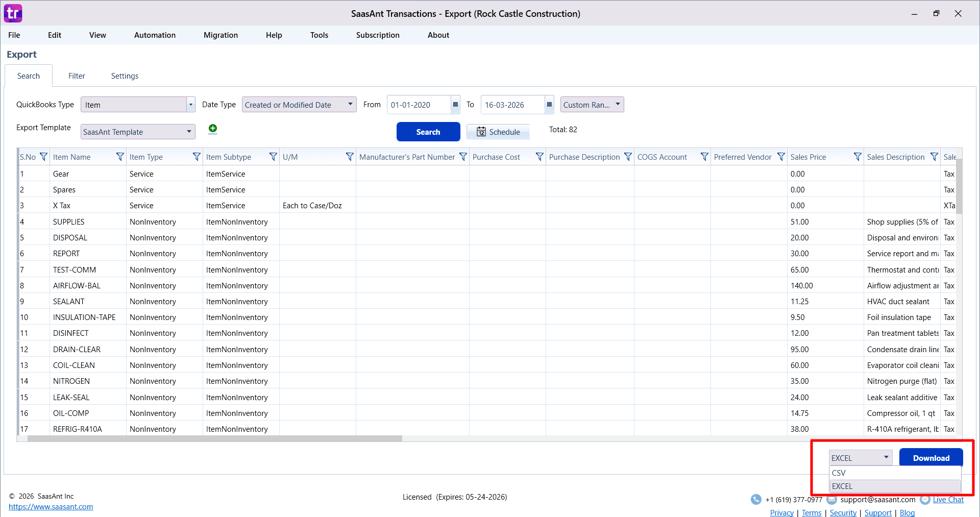
Task: Switch to the Settings tab
Action: coord(125,76)
